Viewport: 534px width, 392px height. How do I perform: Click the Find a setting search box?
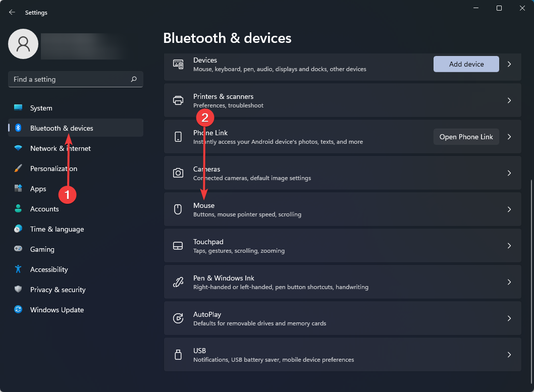(68, 79)
